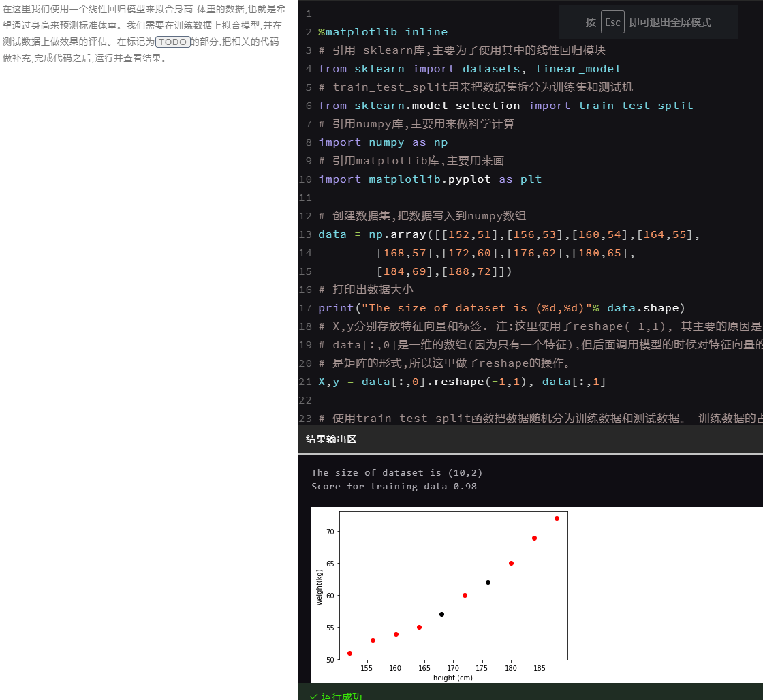Click the '%matplotlib inline' code line
The height and width of the screenshot is (700, 763).
point(383,32)
